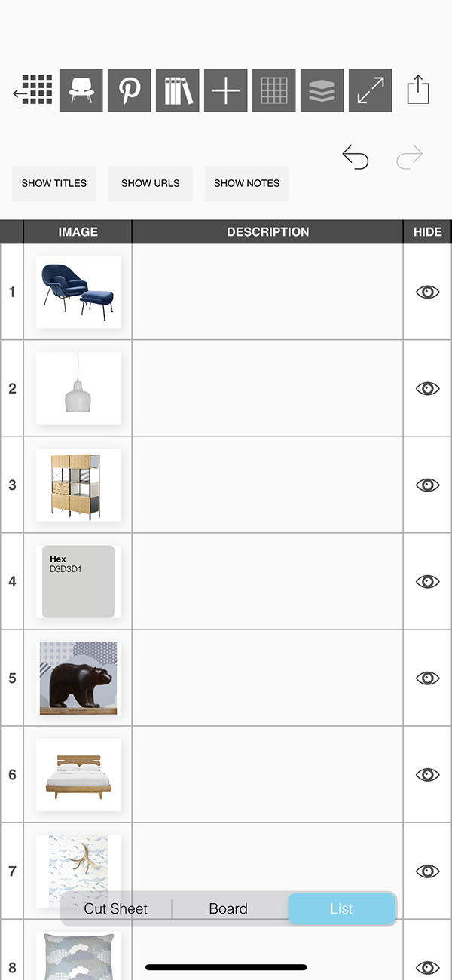Open the furniture chair catalog icon
The image size is (452, 980).
[x=81, y=90]
